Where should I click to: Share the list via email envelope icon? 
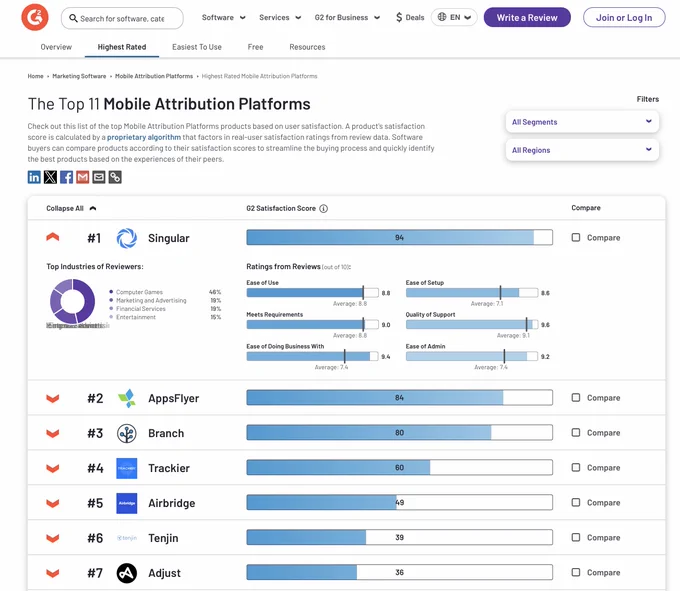(x=99, y=177)
